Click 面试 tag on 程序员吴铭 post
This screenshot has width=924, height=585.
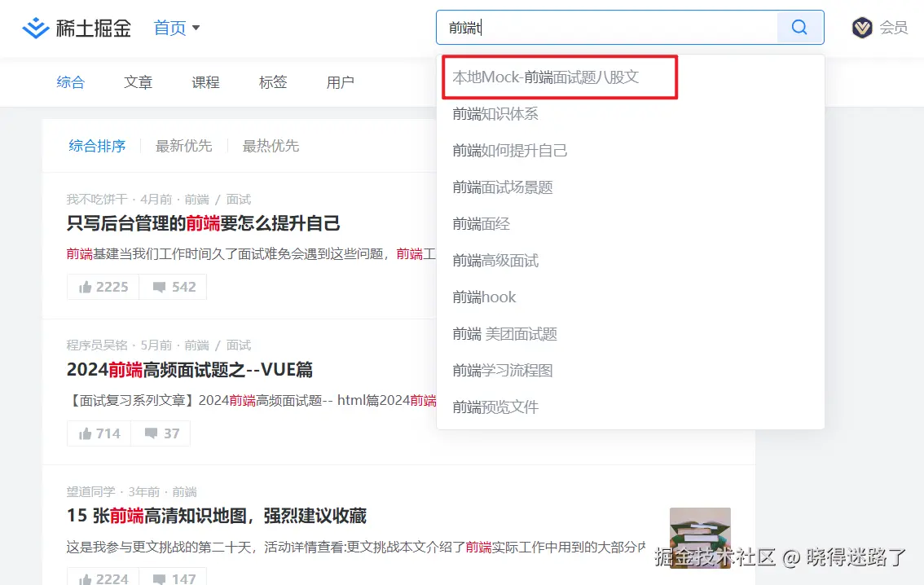[x=239, y=345]
